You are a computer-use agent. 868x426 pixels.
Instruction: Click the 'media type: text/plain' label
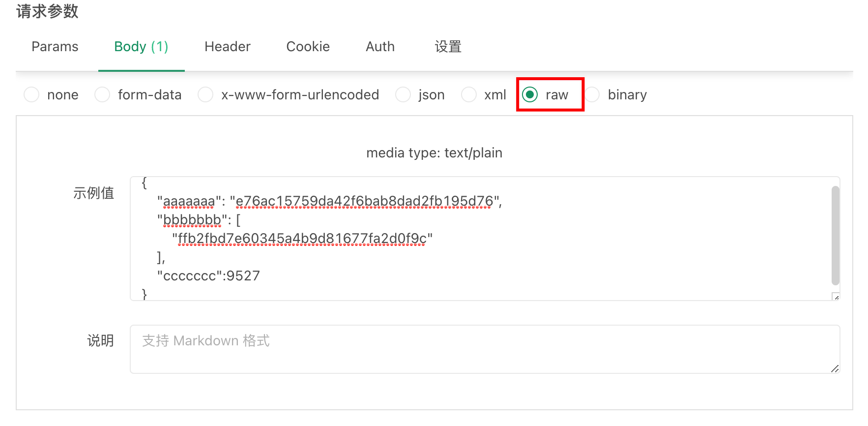point(434,152)
